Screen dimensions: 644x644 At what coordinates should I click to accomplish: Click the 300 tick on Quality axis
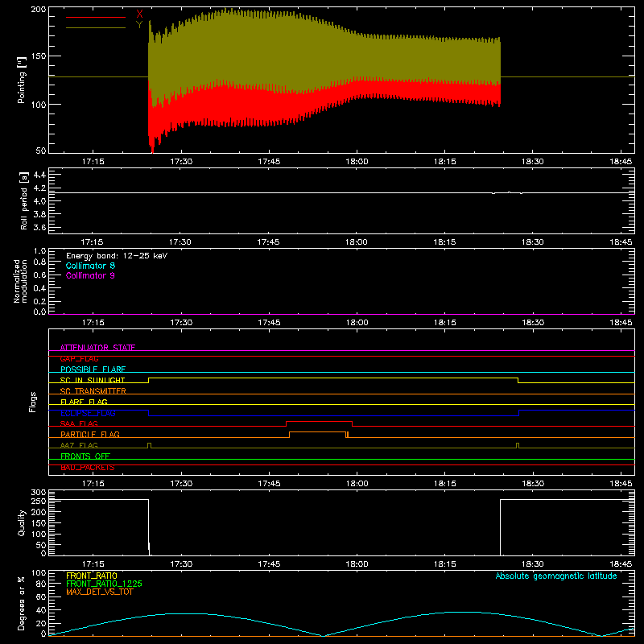[x=39, y=493]
